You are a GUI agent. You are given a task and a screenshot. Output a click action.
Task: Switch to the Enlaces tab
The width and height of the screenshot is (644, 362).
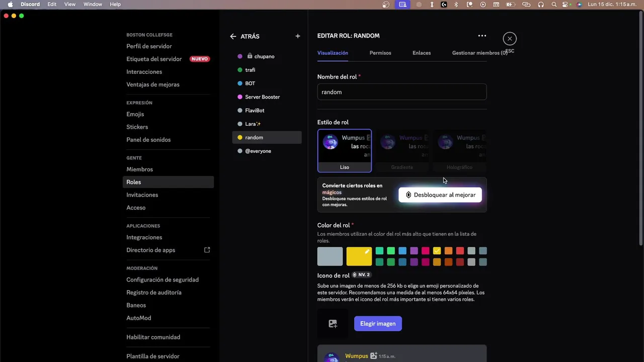tap(422, 53)
